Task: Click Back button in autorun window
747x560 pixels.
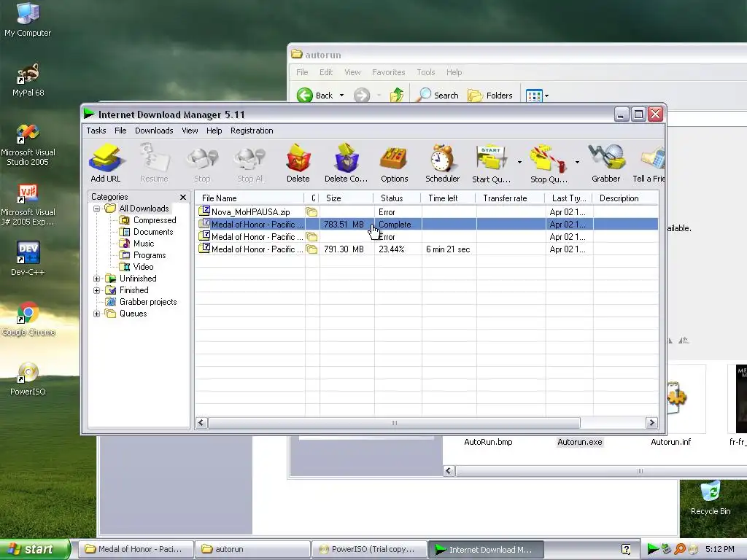Action: pyautogui.click(x=315, y=96)
